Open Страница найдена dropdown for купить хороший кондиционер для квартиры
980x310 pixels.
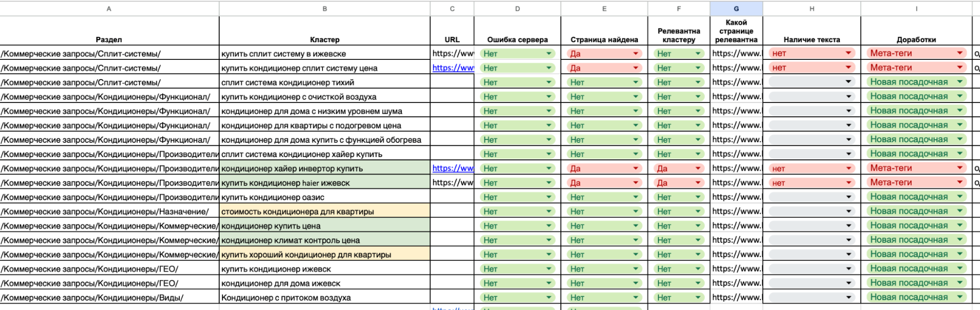604,254
